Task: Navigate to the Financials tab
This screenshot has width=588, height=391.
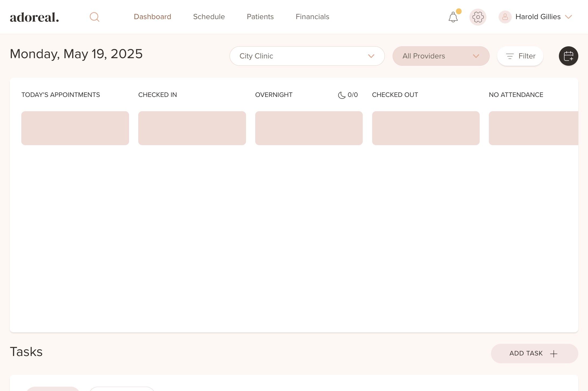Action: pyautogui.click(x=312, y=17)
